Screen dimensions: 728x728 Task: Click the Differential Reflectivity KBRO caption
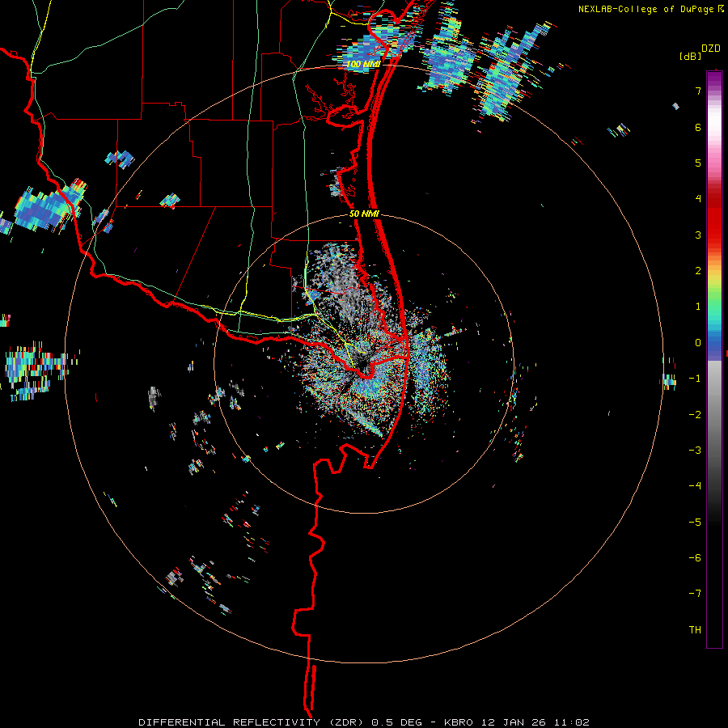point(364,722)
